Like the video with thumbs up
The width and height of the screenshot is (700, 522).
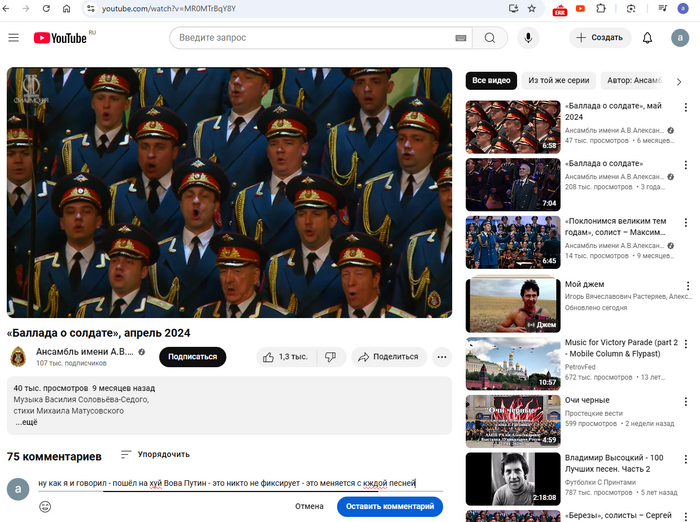pyautogui.click(x=286, y=357)
